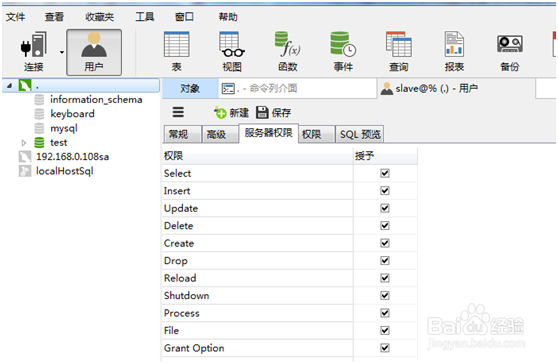
Task: Open the Connection (连接) tool
Action: [34, 52]
